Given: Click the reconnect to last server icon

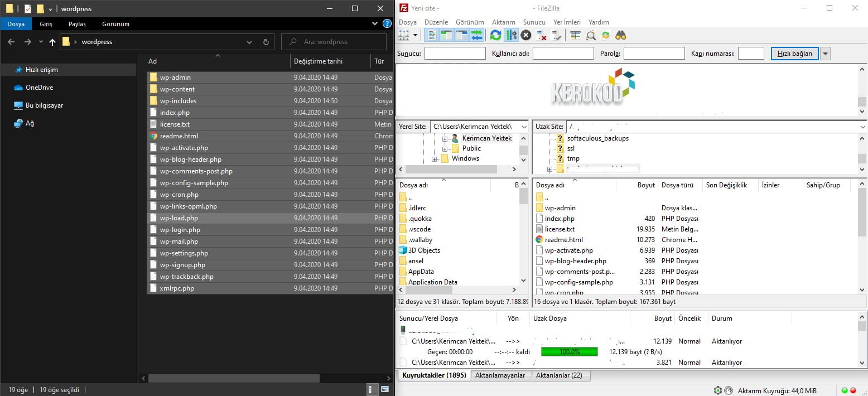Looking at the screenshot, I should tap(556, 35).
